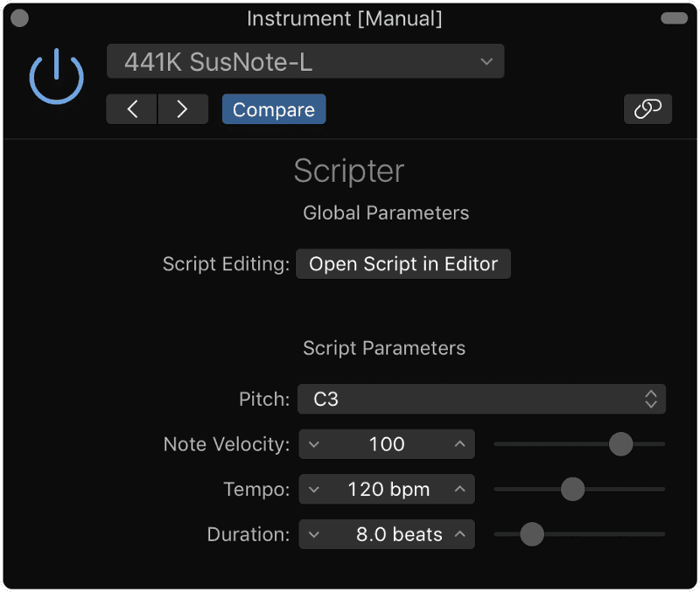Click the 120 bpm tempo value field
Image resolution: width=700 pixels, height=592 pixels.
[387, 490]
